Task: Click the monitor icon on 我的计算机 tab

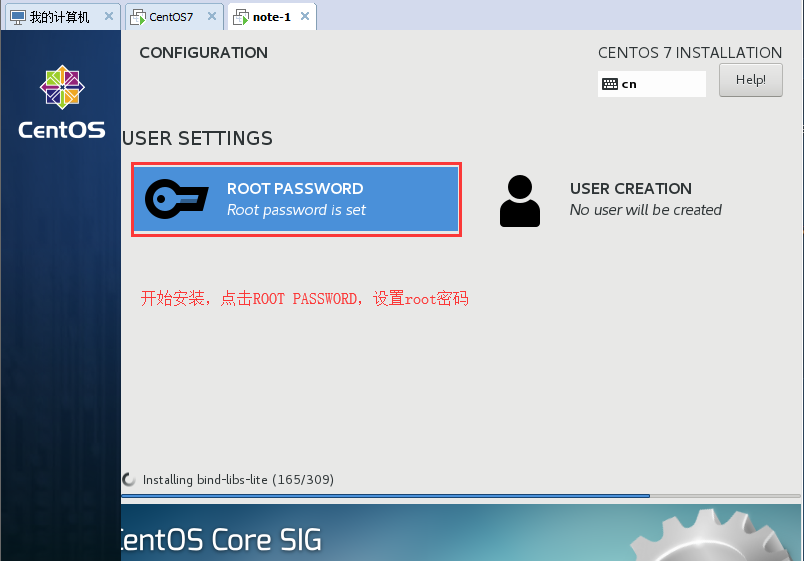Action: tap(17, 17)
